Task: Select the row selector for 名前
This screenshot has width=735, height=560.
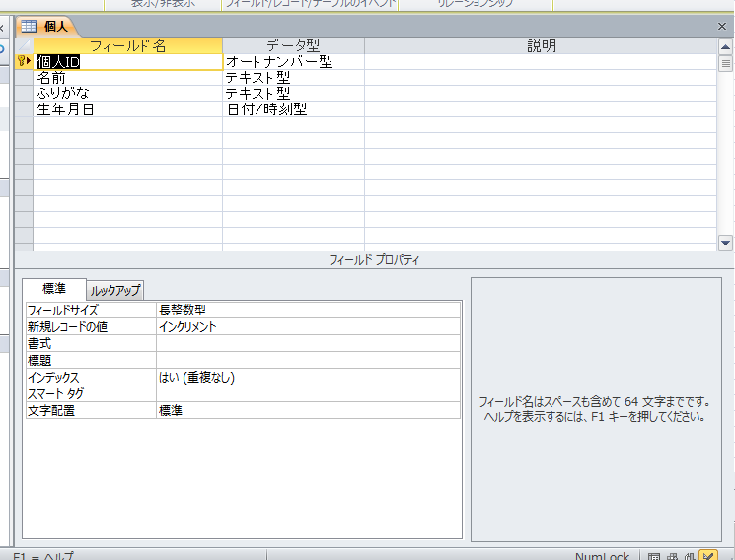Action: 24,78
